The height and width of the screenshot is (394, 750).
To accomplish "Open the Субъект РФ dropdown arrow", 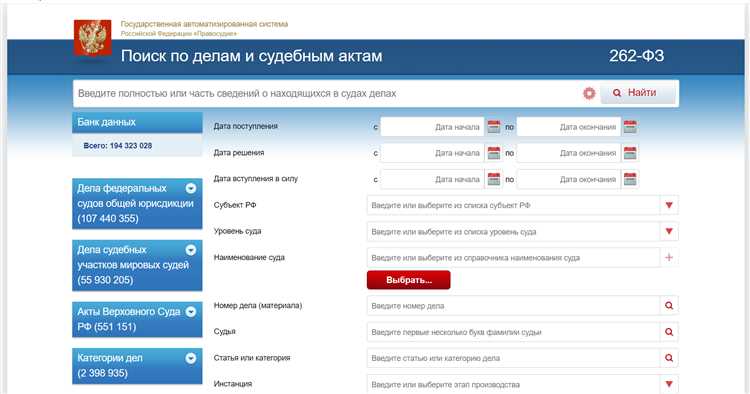I will (x=669, y=205).
